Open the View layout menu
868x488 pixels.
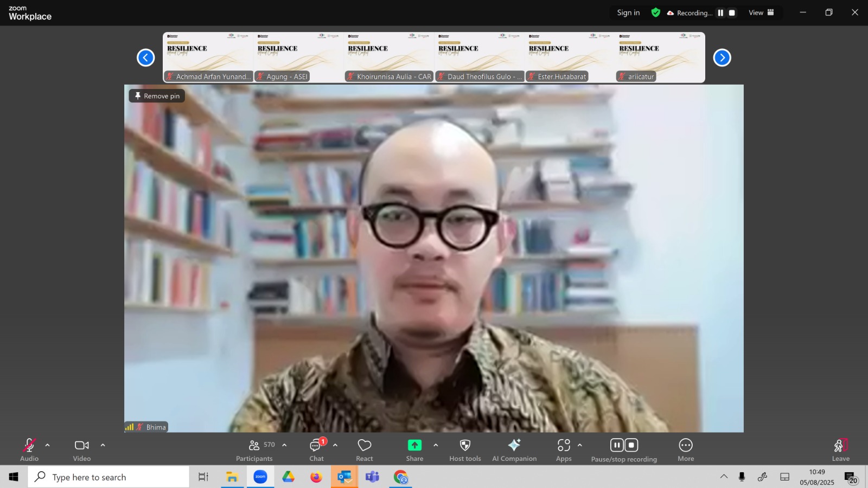pyautogui.click(x=761, y=12)
